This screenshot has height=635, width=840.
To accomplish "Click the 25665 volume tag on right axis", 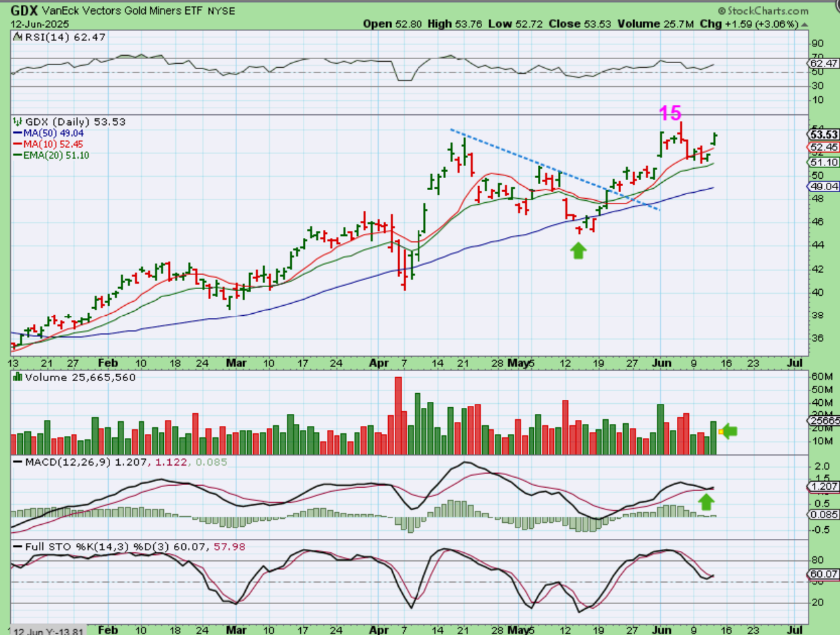I will coord(823,421).
